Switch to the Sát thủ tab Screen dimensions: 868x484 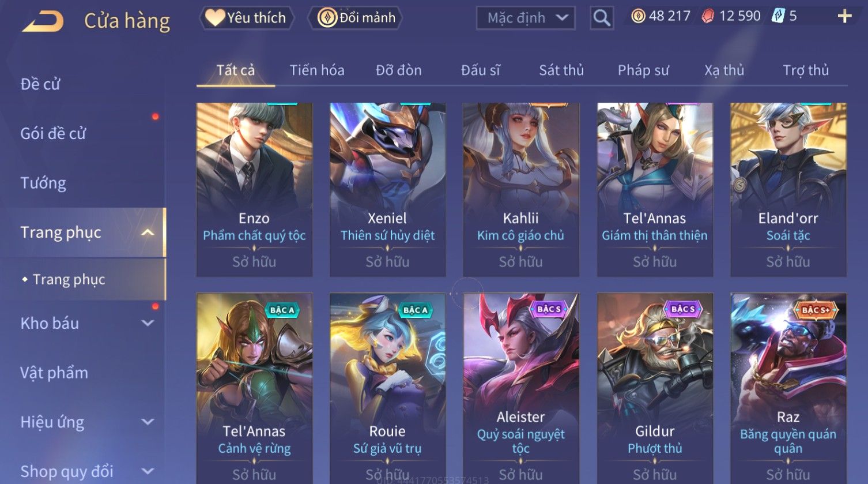point(561,70)
